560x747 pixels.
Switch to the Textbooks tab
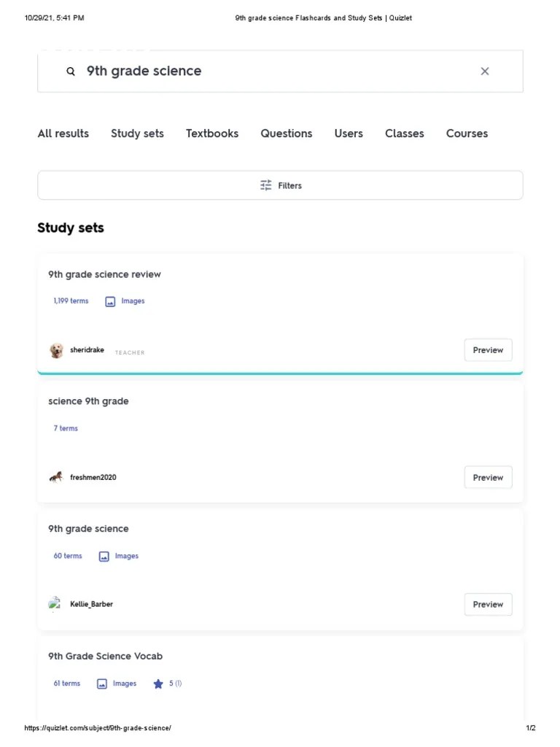[212, 133]
